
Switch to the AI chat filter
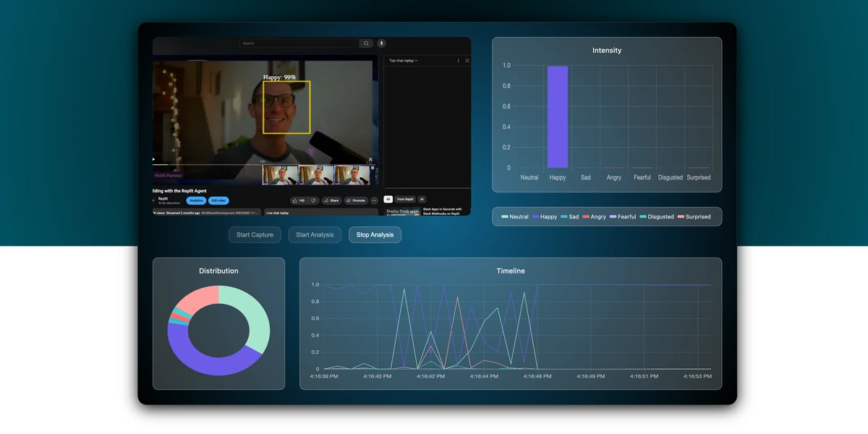pos(422,198)
